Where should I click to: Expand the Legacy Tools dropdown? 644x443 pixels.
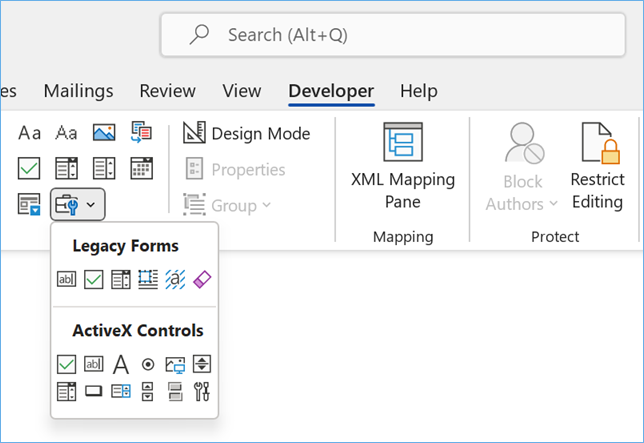point(77,205)
